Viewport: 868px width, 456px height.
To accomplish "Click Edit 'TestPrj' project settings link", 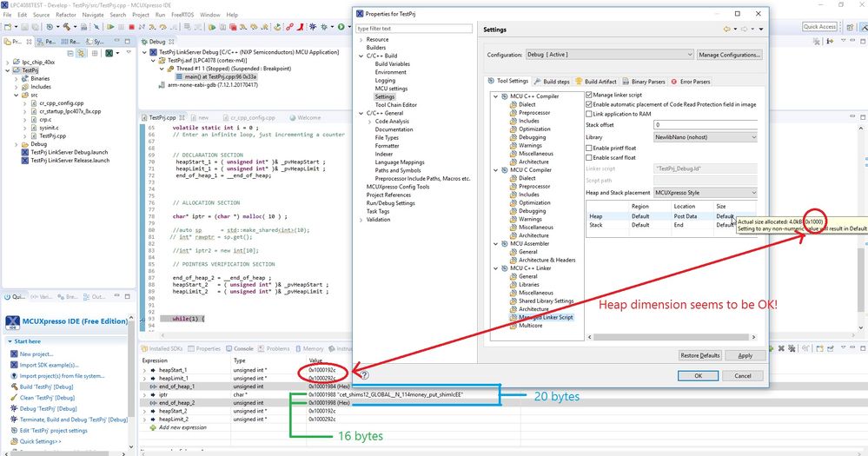I will point(54,430).
